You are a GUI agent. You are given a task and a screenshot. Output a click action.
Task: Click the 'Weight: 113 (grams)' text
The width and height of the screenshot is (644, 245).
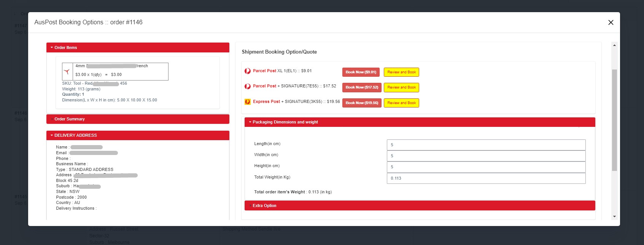pyautogui.click(x=81, y=89)
